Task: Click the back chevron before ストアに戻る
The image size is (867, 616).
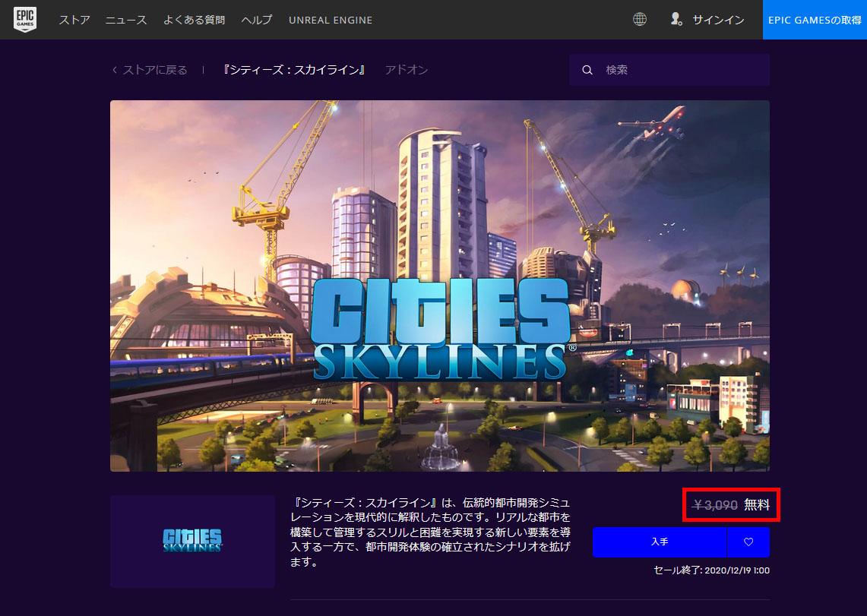Action: [x=115, y=70]
